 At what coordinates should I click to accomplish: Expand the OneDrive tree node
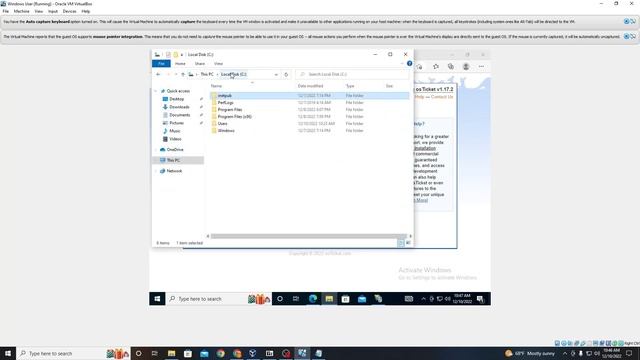pos(156,150)
